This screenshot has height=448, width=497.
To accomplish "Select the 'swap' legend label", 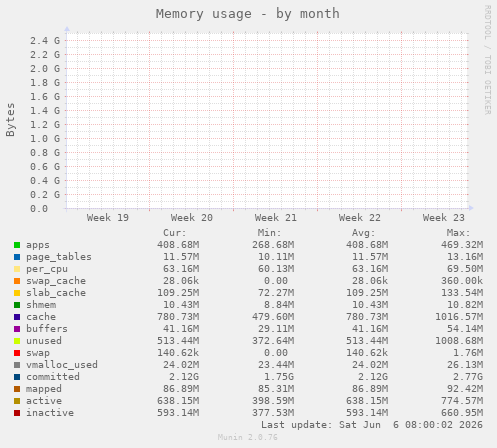I will tap(38, 353).
